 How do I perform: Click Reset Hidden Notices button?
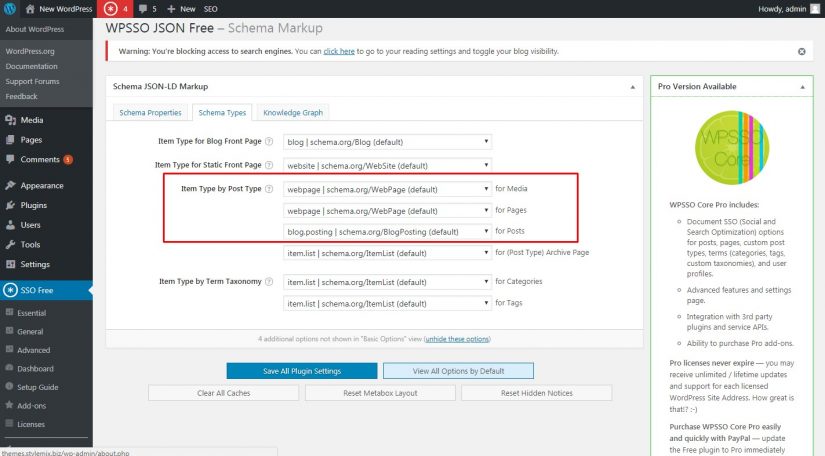coord(537,393)
